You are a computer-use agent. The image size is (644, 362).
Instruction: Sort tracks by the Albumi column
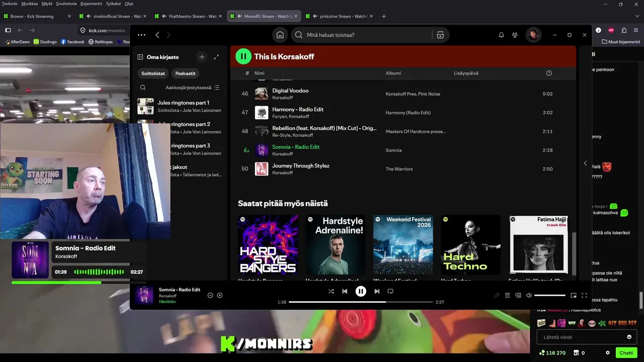coord(393,73)
